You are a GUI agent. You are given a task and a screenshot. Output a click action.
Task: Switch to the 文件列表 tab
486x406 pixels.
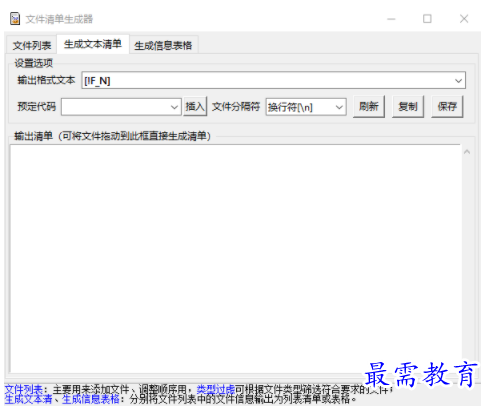pos(32,45)
